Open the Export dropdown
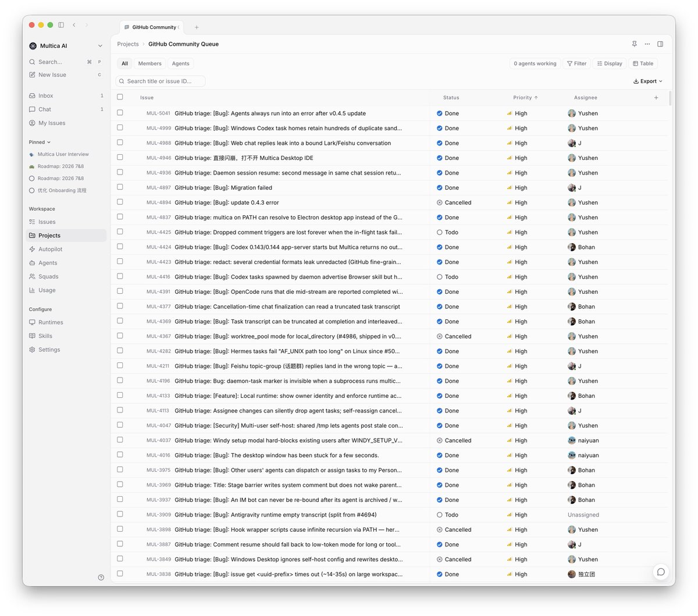698x616 pixels. [647, 81]
